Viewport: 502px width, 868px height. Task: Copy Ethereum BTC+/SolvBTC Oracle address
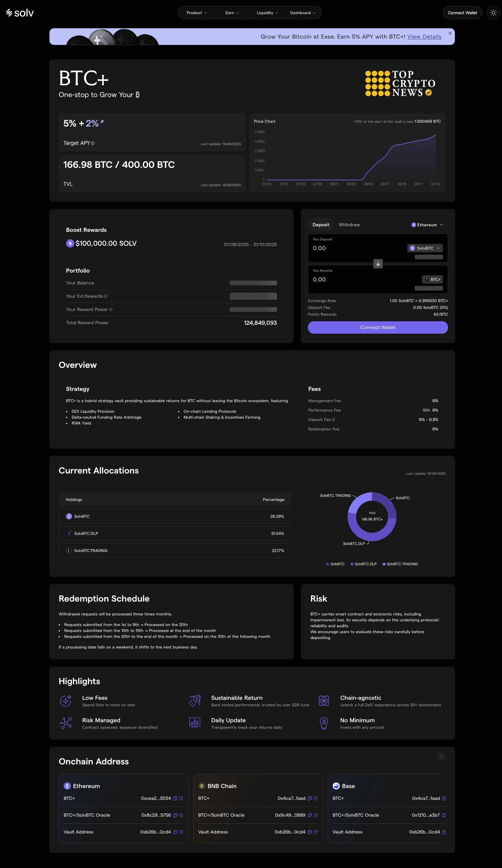[175, 815]
